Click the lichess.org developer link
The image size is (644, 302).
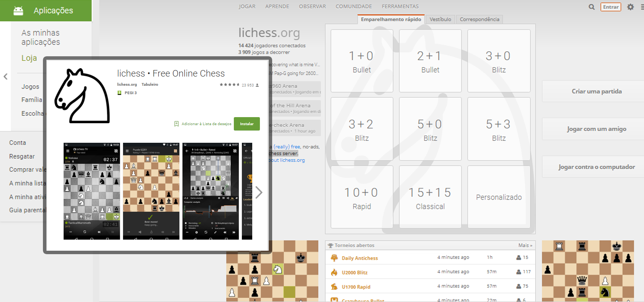point(127,85)
